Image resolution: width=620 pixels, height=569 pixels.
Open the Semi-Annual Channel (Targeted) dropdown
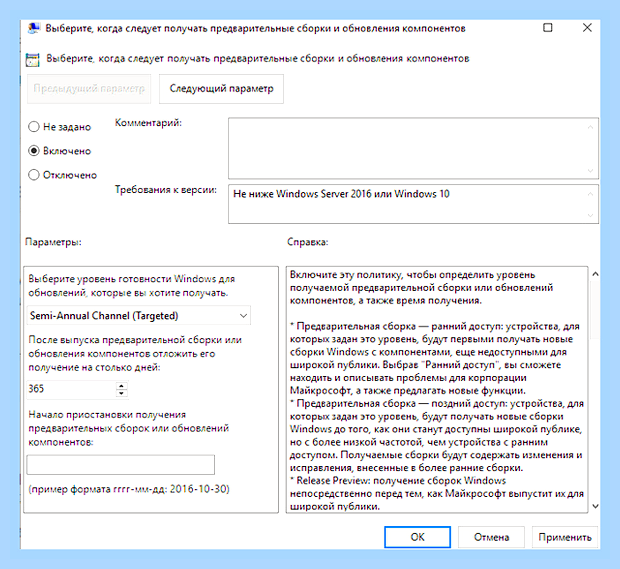point(139,316)
